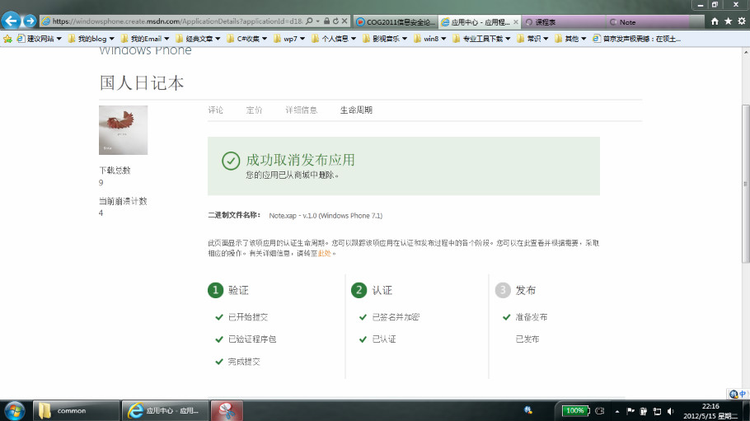Image resolution: width=750 pixels, height=421 pixels.
Task: Switch to the COG2011信息安全论 browser tab
Action: [x=396, y=22]
